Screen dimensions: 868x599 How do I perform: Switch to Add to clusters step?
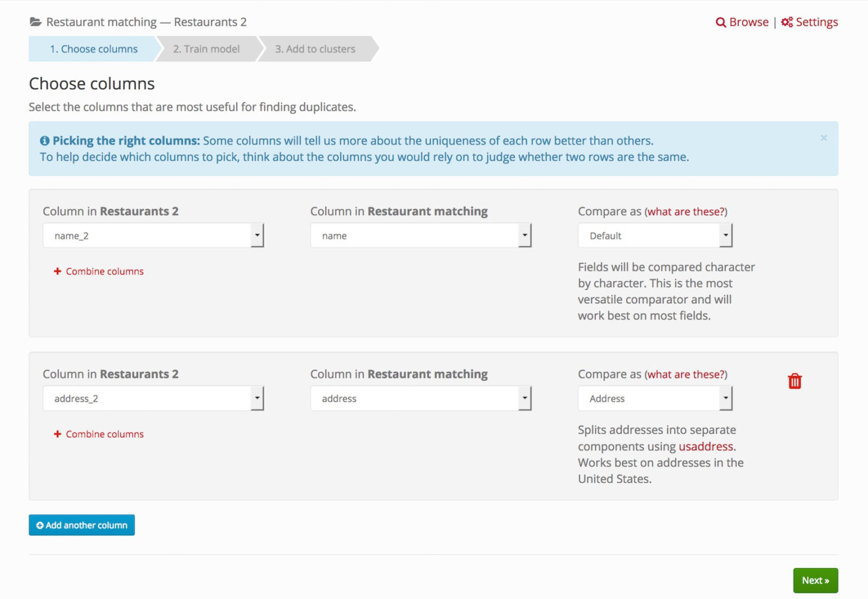coord(315,49)
